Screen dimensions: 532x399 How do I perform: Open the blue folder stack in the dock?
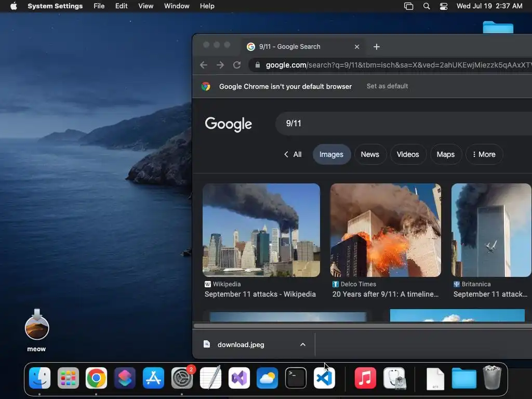point(464,378)
